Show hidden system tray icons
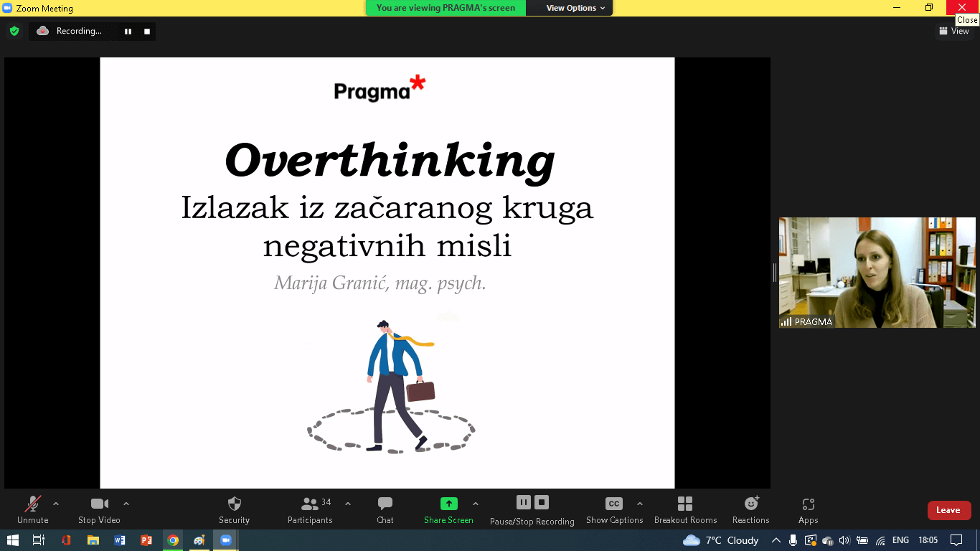980x551 pixels. coord(776,540)
